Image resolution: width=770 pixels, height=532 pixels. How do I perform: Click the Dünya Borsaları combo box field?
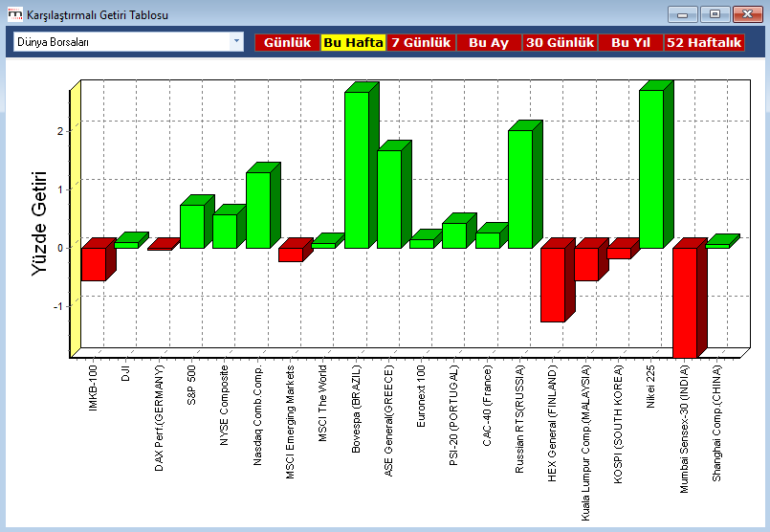click(129, 42)
